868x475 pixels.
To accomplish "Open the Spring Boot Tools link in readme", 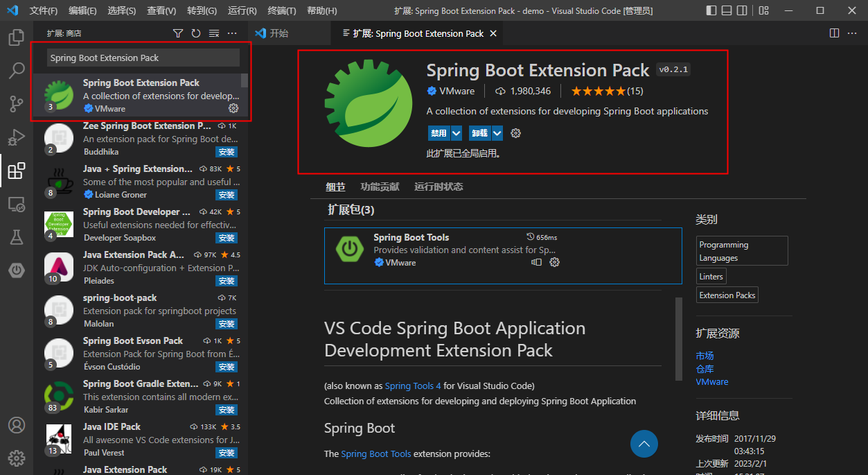I will tap(376, 454).
